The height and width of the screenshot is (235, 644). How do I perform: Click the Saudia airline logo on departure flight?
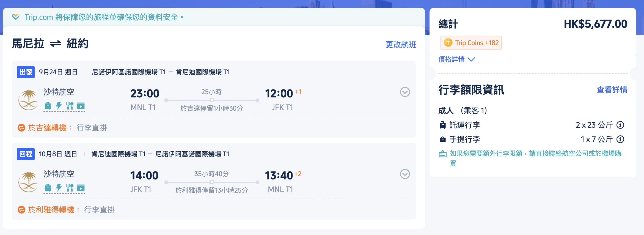click(x=28, y=100)
